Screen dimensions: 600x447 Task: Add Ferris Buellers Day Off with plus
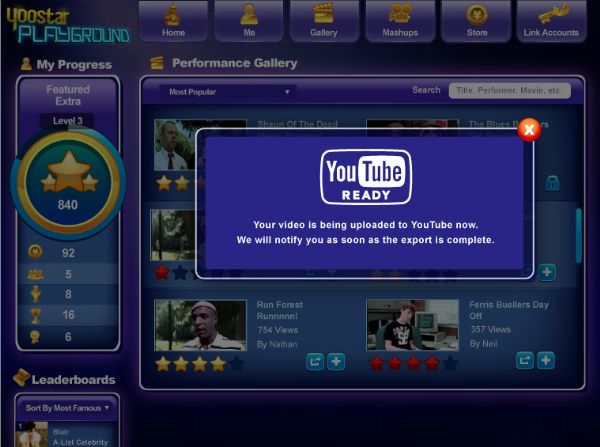[546, 360]
